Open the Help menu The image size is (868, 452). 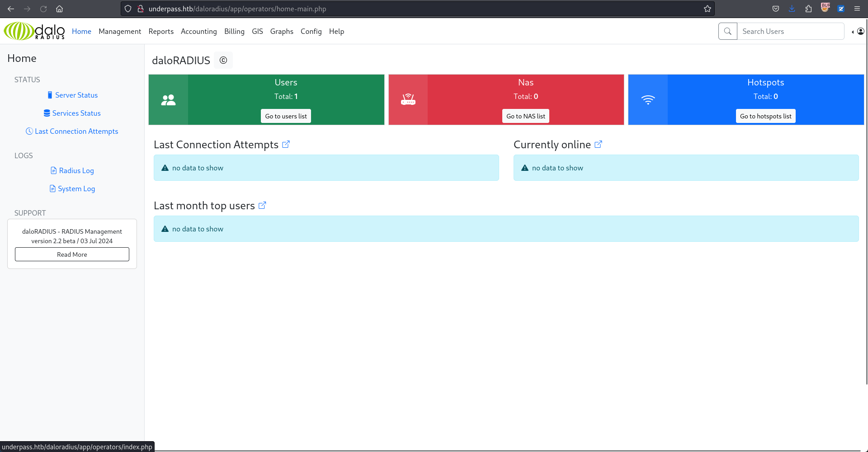pyautogui.click(x=336, y=31)
